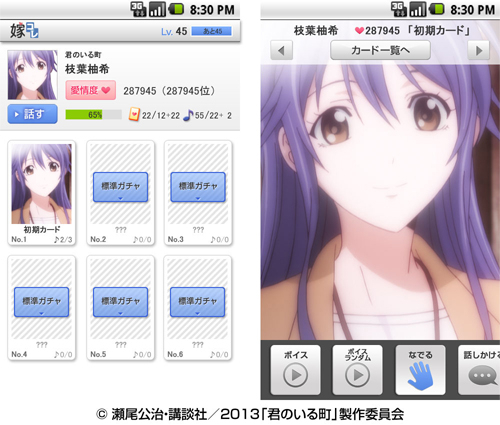Expand 標準ガチャ on card No.5
The height and width of the screenshot is (425, 500).
click(120, 302)
